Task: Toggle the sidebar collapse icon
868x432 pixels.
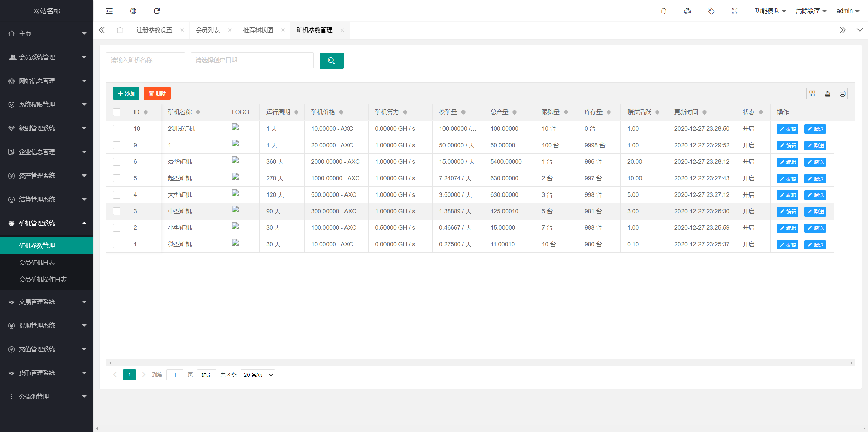Action: [x=109, y=11]
